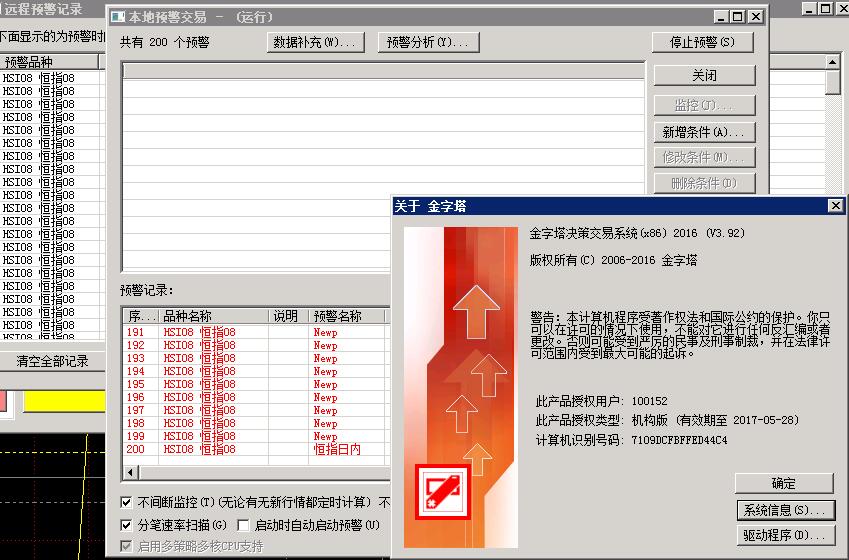The width and height of the screenshot is (849, 560).
Task: Select alert record row 191
Action: [257, 332]
